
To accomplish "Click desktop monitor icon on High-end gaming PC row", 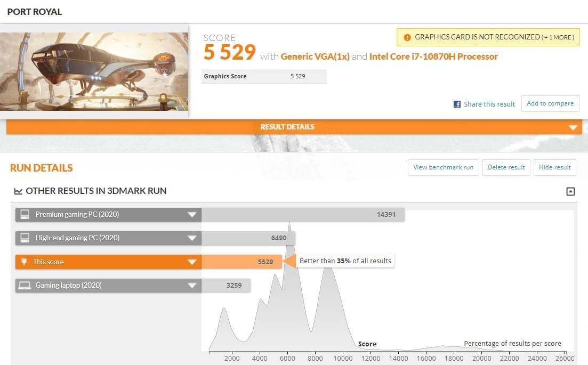I will tap(25, 238).
